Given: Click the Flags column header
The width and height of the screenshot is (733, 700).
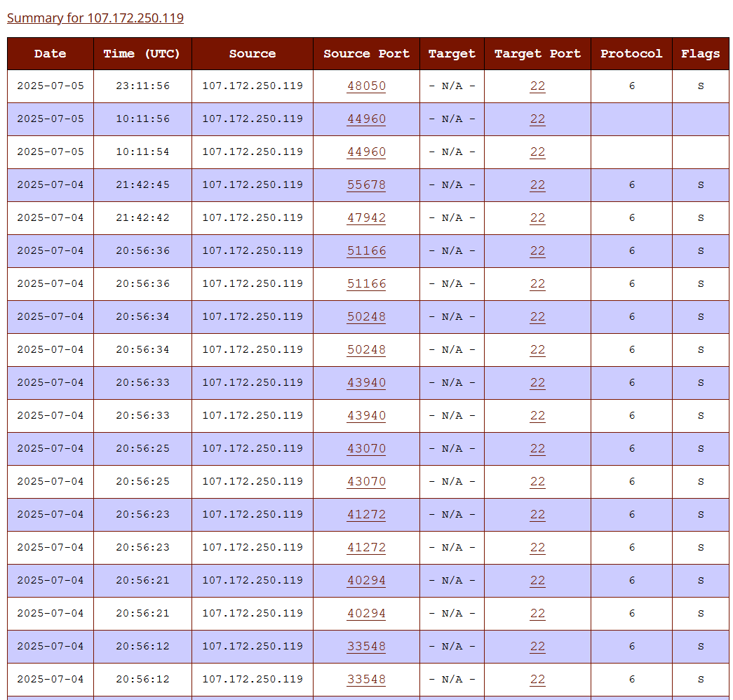Looking at the screenshot, I should (x=700, y=54).
